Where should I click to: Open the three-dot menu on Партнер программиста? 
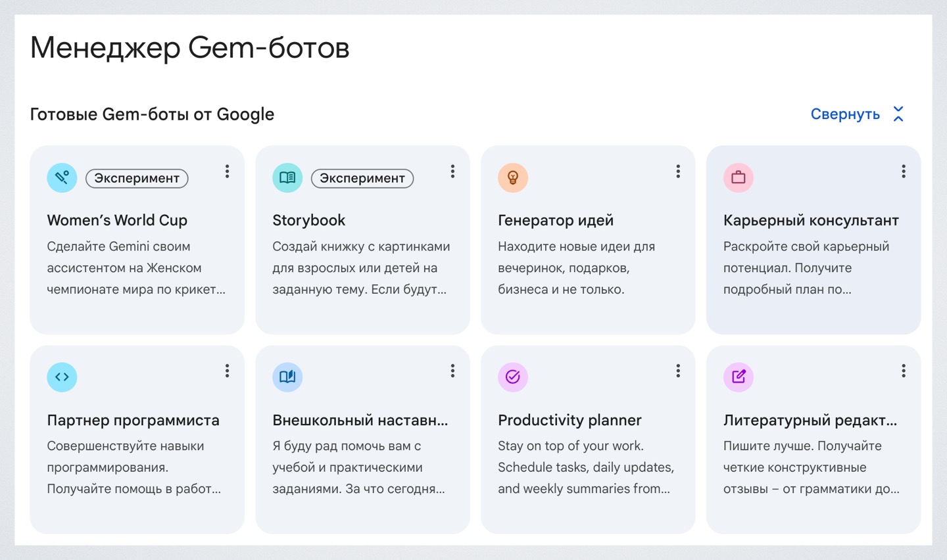point(227,371)
